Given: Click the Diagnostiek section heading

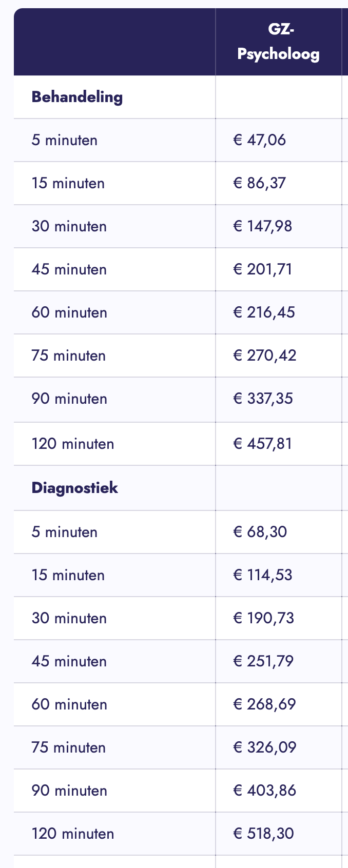Looking at the screenshot, I should point(74,488).
